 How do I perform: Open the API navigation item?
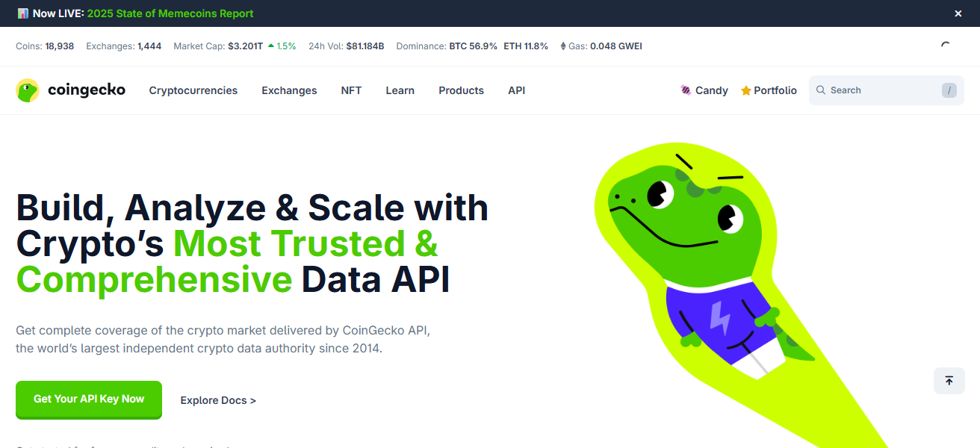tap(516, 90)
